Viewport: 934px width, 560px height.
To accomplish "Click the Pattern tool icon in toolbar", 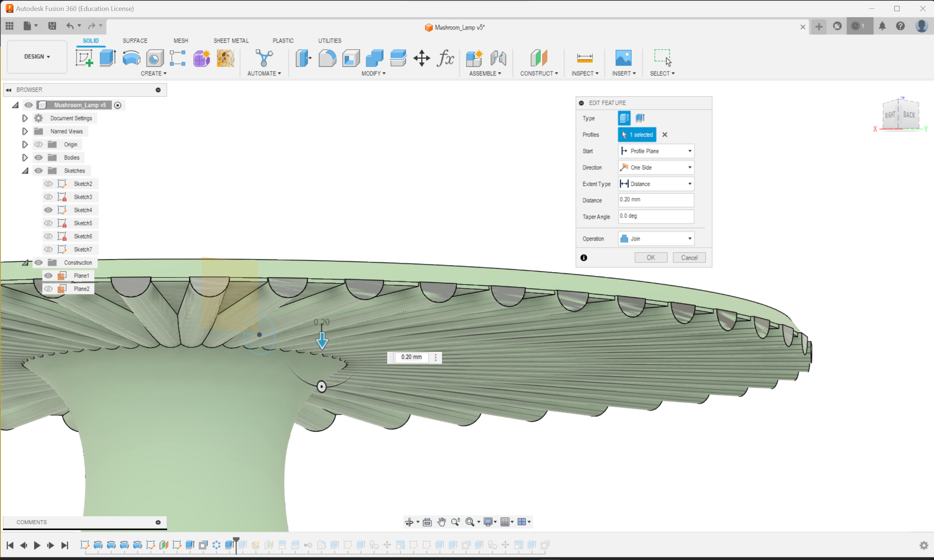I will pyautogui.click(x=177, y=58).
